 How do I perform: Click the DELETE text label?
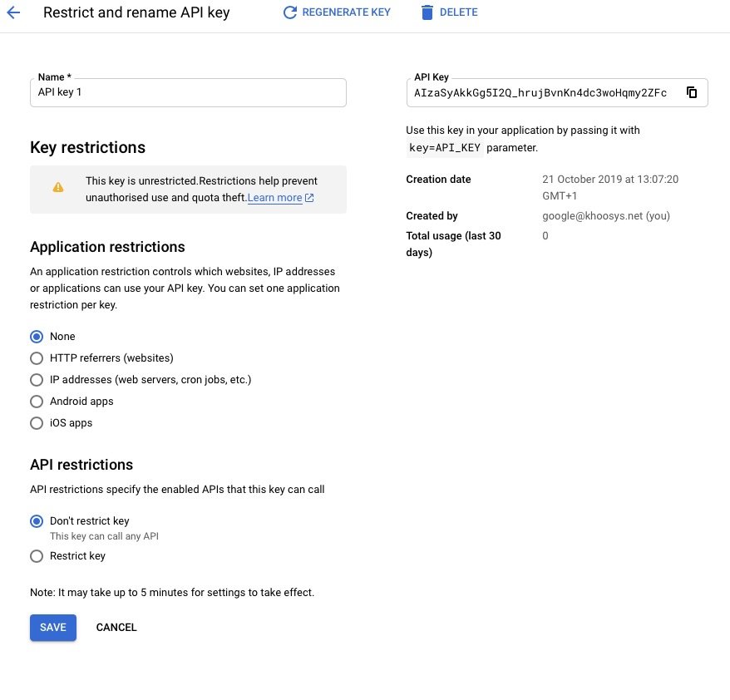pos(459,12)
